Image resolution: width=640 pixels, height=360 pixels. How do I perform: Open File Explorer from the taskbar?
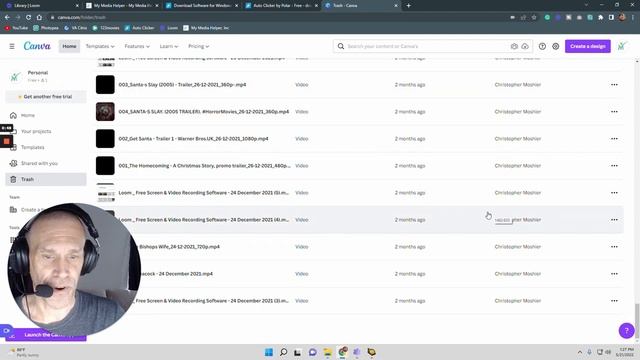coord(327,352)
